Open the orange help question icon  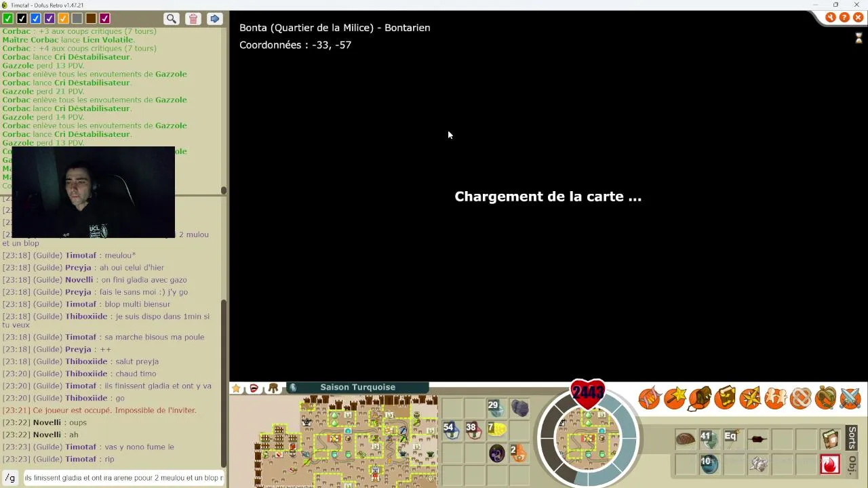click(x=844, y=18)
